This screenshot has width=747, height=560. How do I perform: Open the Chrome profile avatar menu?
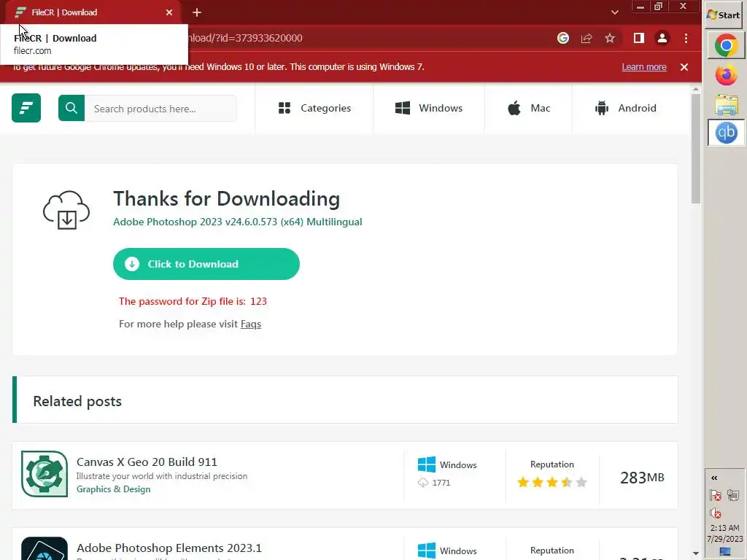click(x=662, y=38)
